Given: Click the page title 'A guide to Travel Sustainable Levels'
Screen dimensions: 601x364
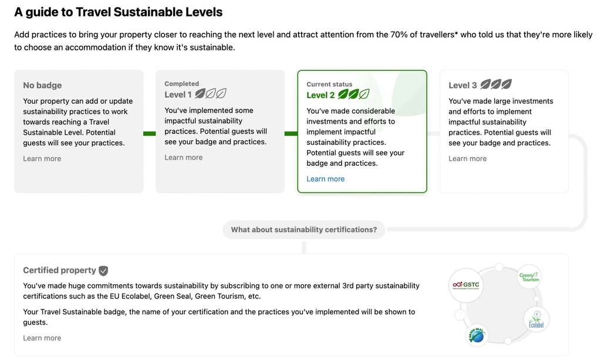Looking at the screenshot, I should pos(119,12).
